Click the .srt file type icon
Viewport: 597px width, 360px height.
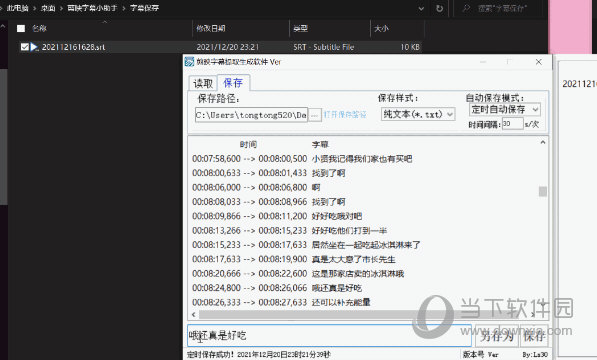(x=34, y=47)
